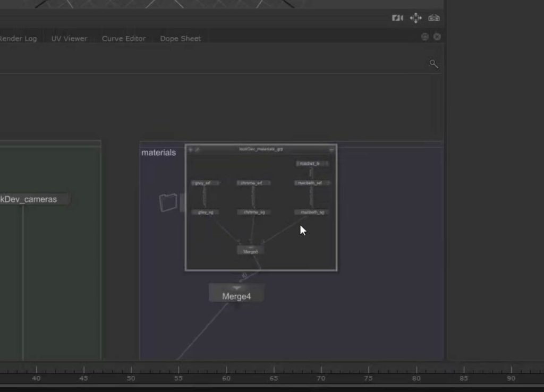The height and width of the screenshot is (392, 544).
Task: Click frame 60 on the timeline
Action: [226, 372]
